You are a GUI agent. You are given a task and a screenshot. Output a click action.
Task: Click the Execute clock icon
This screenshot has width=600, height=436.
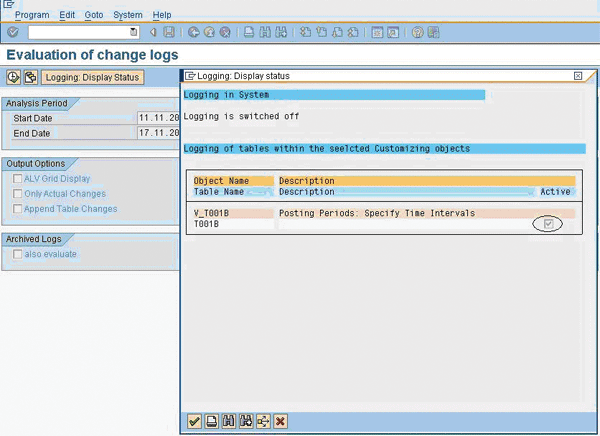13,77
